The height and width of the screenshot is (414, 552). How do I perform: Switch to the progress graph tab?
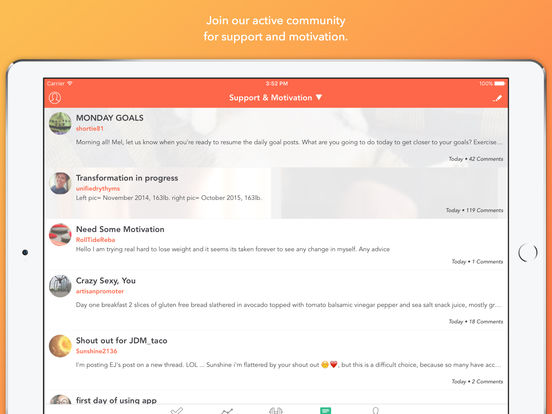click(x=227, y=411)
